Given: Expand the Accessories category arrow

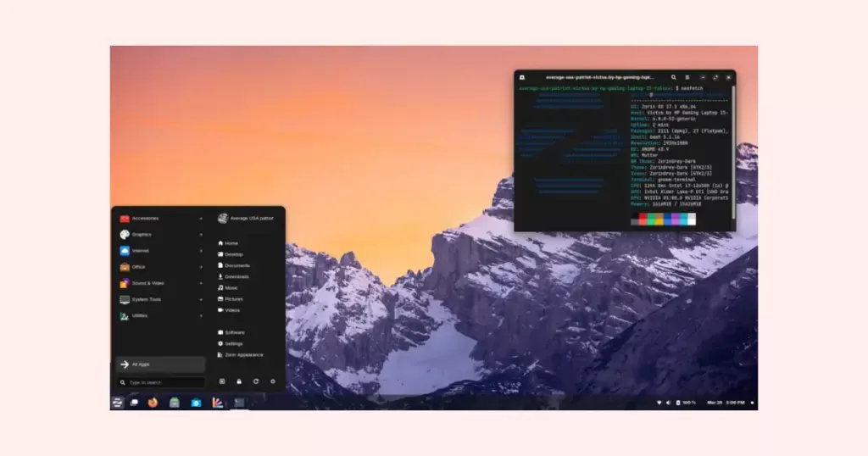Looking at the screenshot, I should (201, 219).
